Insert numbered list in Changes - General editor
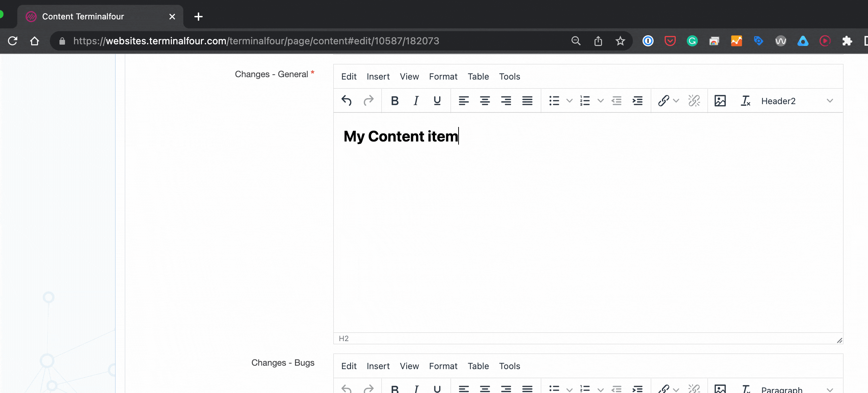 [585, 101]
